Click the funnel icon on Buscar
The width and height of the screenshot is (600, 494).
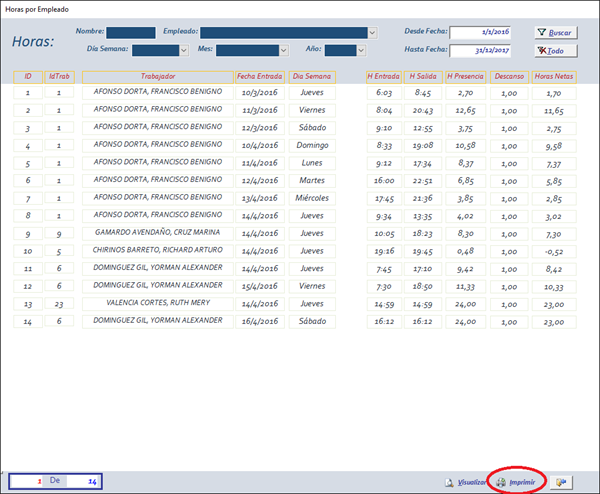point(543,32)
